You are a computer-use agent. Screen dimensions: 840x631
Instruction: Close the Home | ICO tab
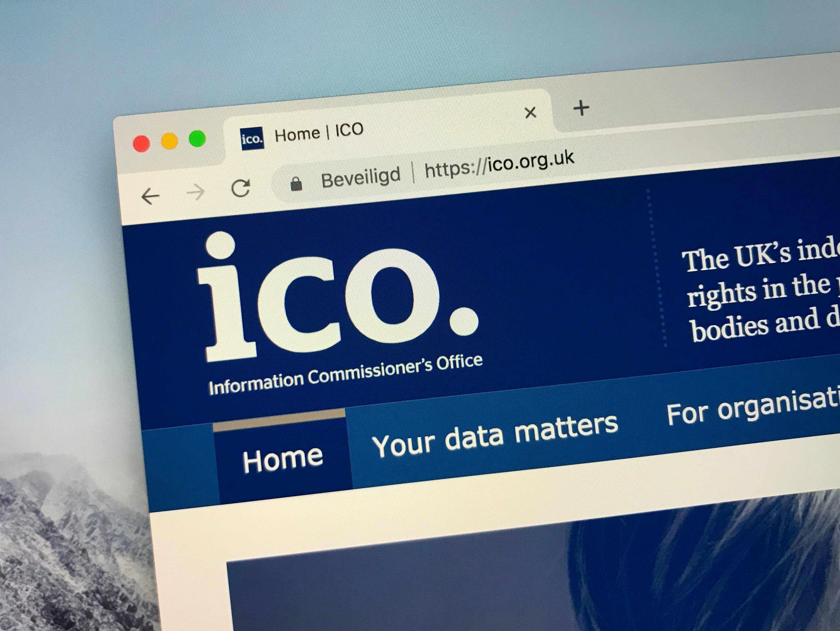tap(530, 112)
